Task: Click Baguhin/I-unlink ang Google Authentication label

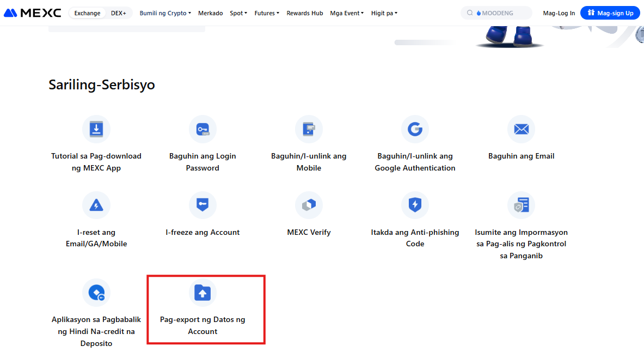Action: pos(415,162)
